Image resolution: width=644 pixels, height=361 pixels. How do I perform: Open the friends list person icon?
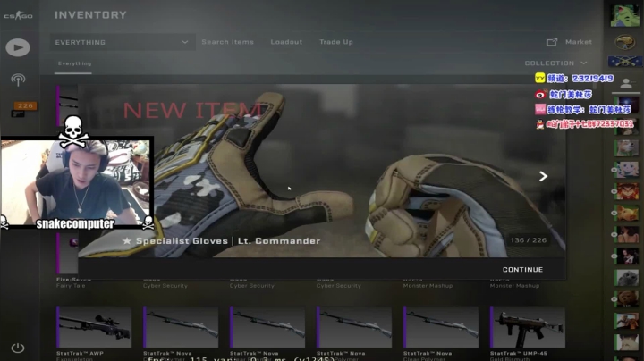(x=626, y=83)
